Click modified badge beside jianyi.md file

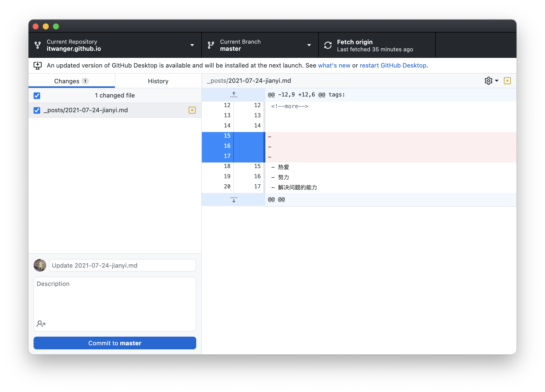192,110
